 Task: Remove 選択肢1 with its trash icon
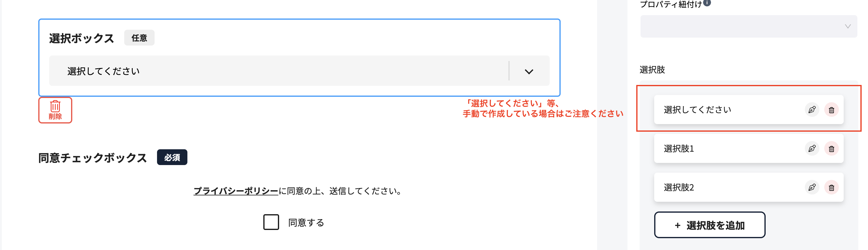tap(831, 148)
